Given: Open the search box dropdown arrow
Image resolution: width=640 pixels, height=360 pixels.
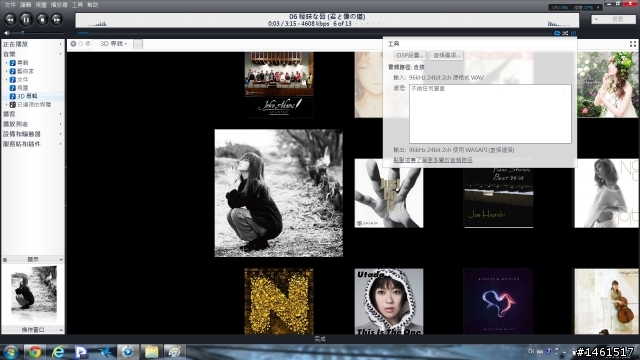Looking at the screenshot, I should [596, 19].
